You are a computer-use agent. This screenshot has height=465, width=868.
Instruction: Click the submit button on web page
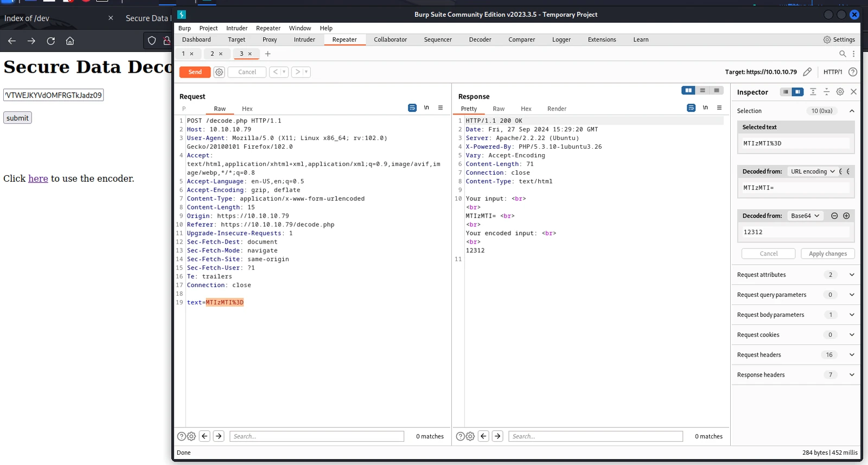pyautogui.click(x=18, y=118)
